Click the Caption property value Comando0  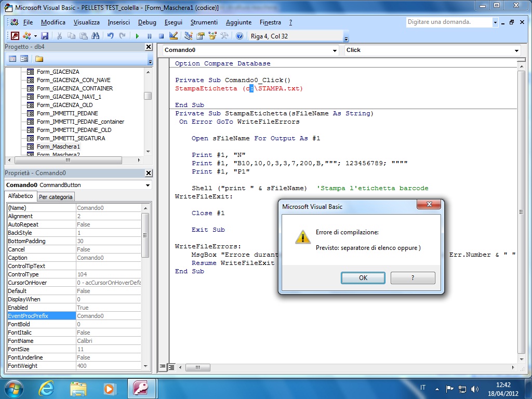pos(108,258)
